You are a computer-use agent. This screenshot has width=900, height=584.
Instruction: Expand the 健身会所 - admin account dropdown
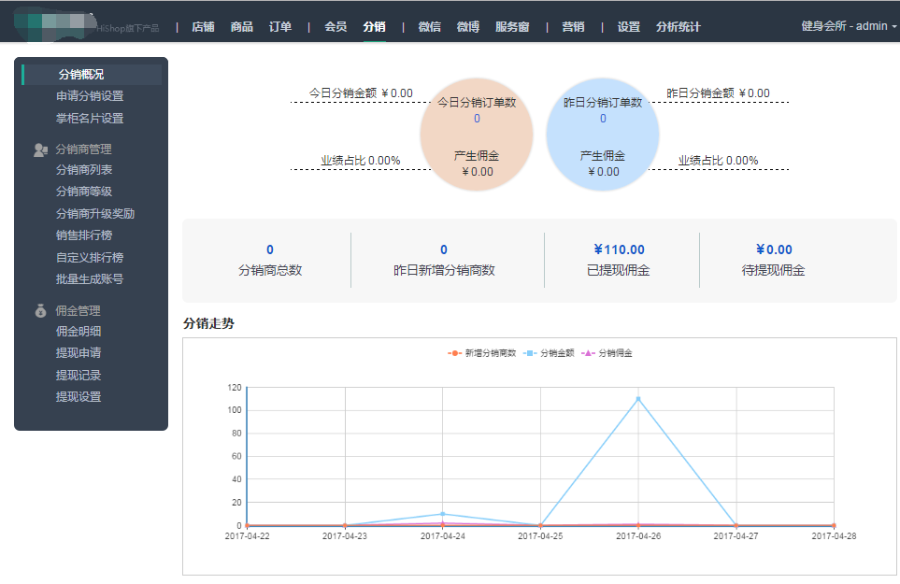849,26
